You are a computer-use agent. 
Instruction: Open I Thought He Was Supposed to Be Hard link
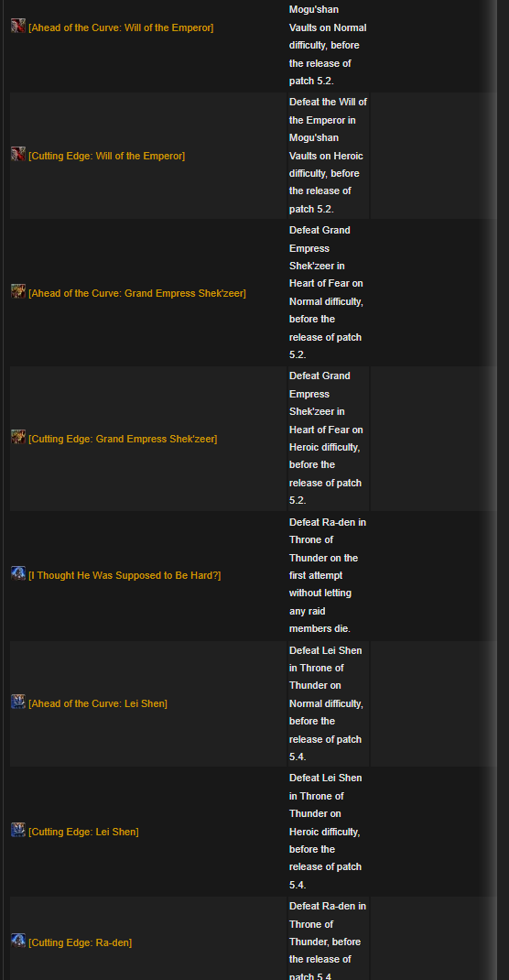[x=125, y=575]
